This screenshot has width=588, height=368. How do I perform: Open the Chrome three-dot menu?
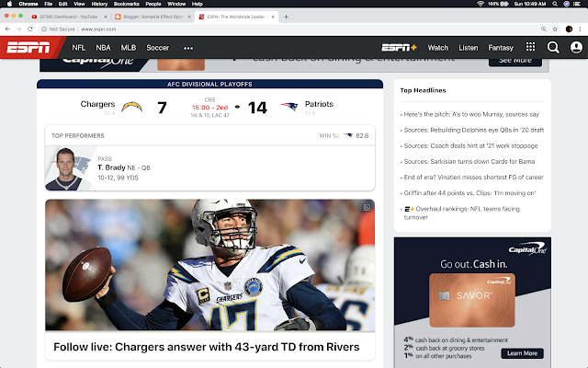580,29
